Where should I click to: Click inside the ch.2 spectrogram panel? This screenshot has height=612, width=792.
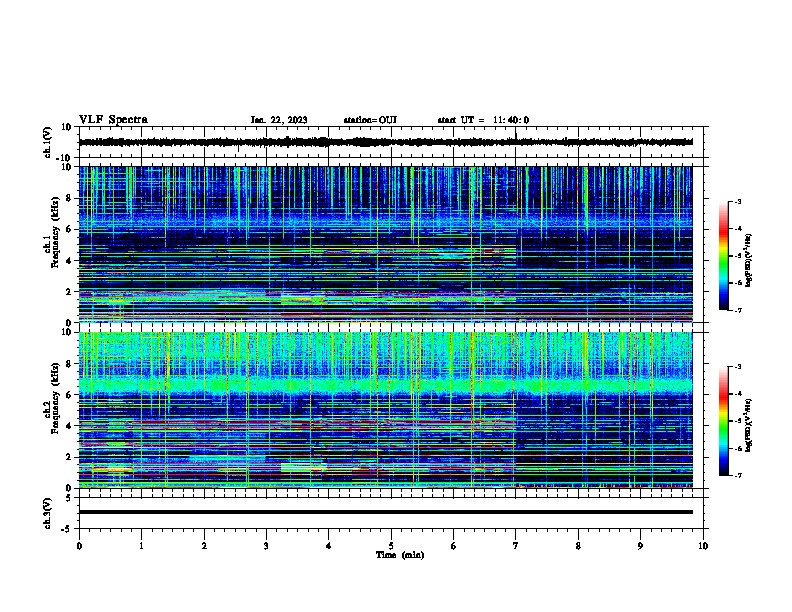pos(385,410)
